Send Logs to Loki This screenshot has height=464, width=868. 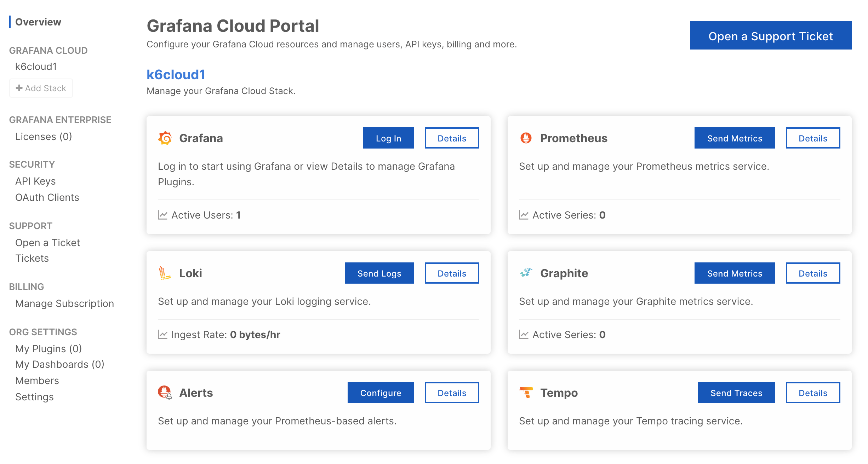(x=379, y=273)
